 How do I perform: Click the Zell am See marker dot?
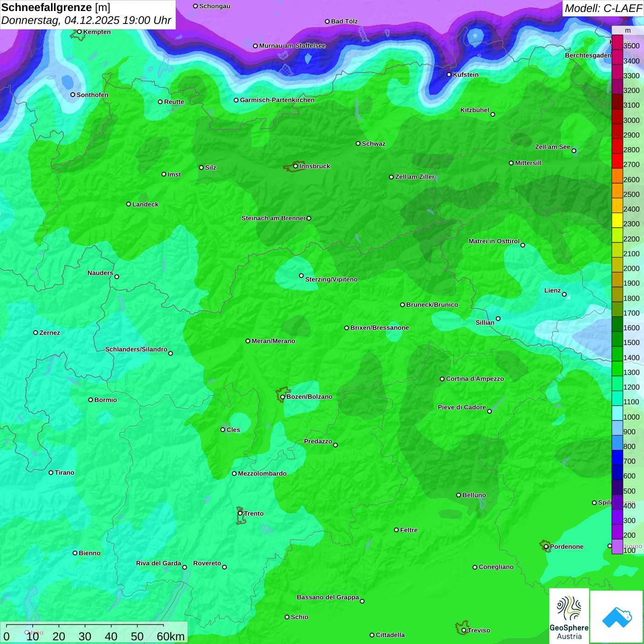(574, 150)
